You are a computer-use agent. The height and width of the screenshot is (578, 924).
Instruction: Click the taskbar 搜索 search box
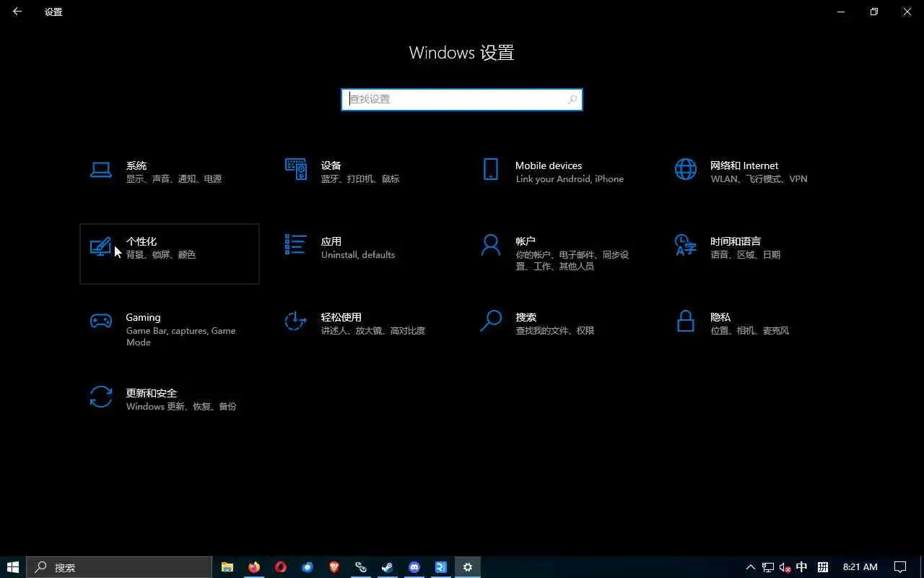click(x=119, y=567)
